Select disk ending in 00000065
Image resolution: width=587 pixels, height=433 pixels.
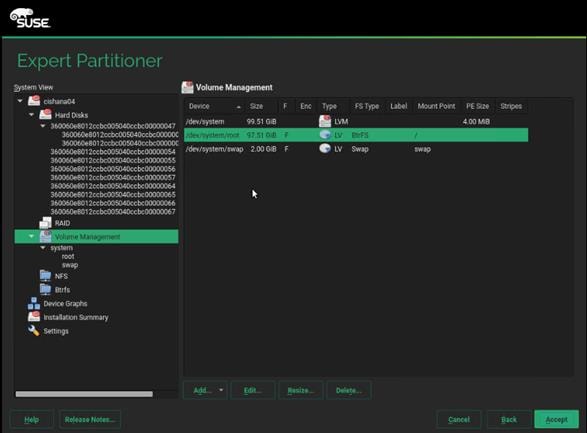point(113,195)
